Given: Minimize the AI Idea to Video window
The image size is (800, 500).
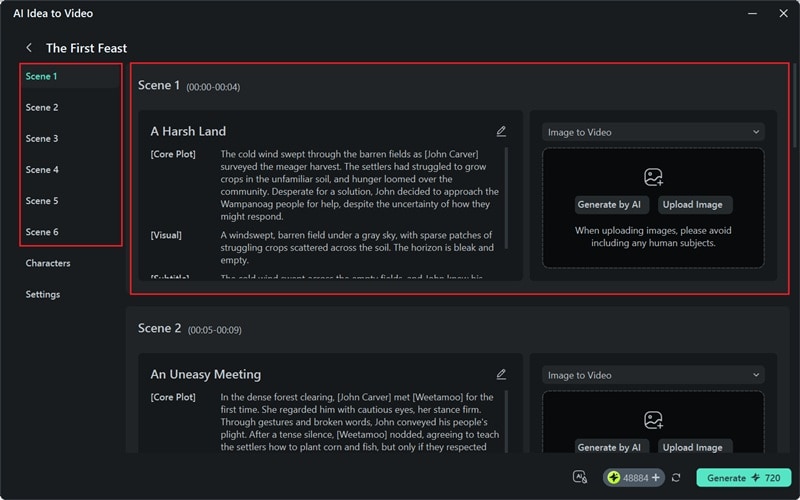Looking at the screenshot, I should tap(752, 13).
